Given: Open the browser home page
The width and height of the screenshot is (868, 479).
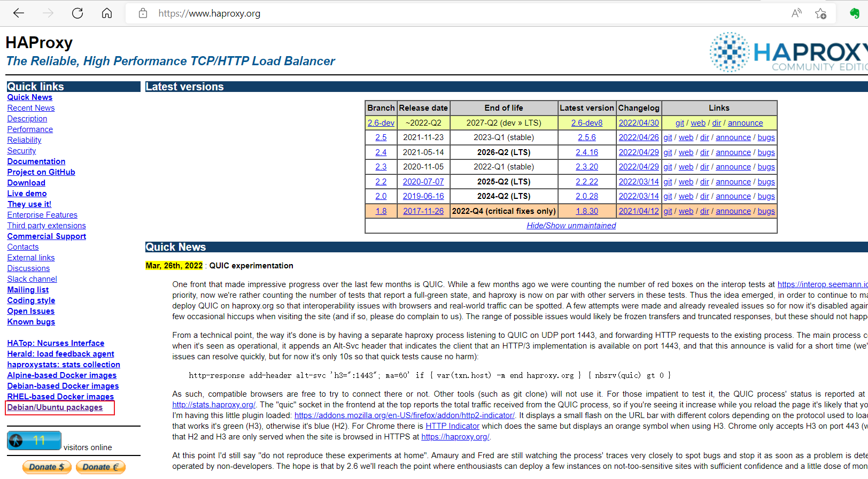Looking at the screenshot, I should (x=107, y=13).
